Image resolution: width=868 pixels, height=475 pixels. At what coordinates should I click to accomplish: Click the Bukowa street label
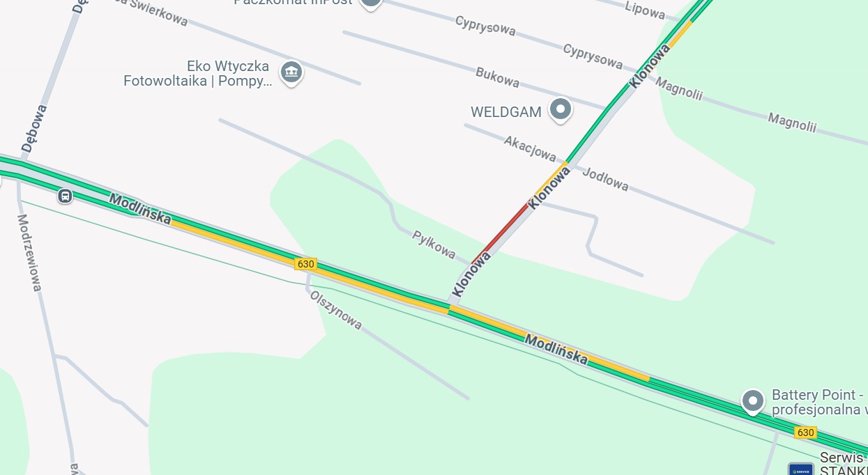tap(497, 77)
